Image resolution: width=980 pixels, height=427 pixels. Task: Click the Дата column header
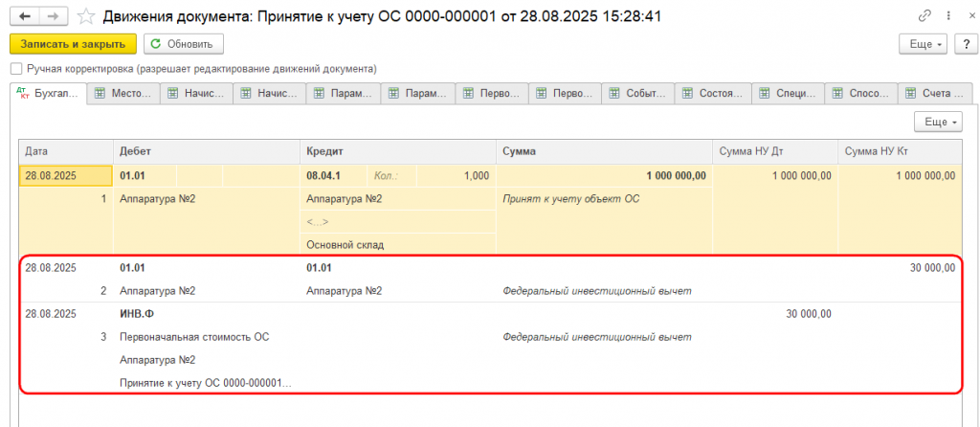click(66, 151)
